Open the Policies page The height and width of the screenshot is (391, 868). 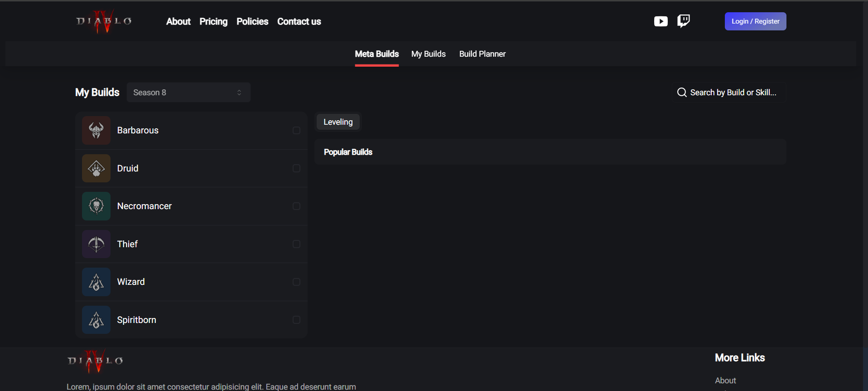click(x=252, y=21)
